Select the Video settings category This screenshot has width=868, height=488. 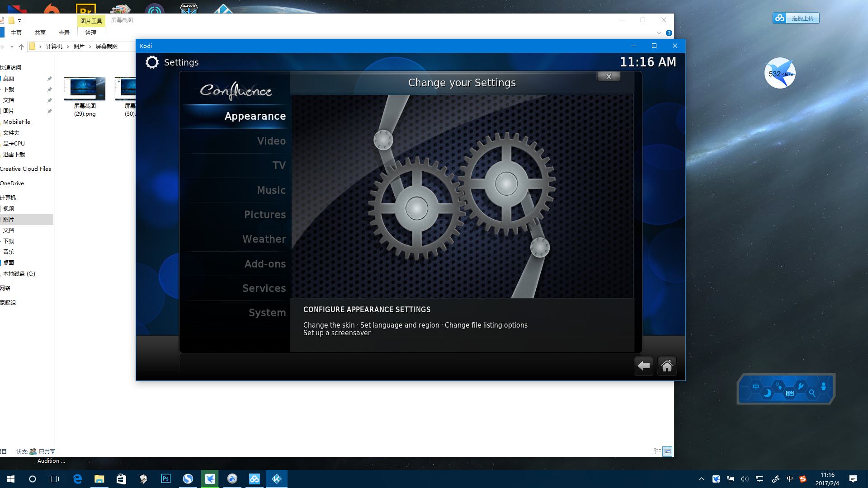pos(271,141)
